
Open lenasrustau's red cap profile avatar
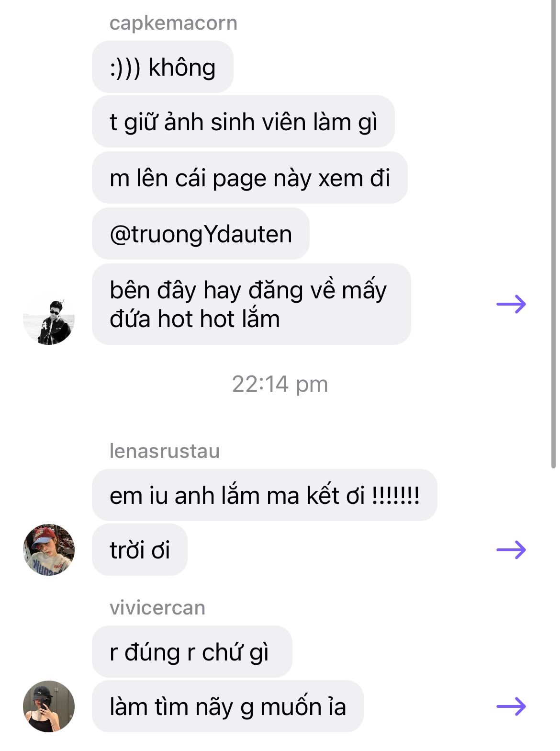click(x=49, y=550)
